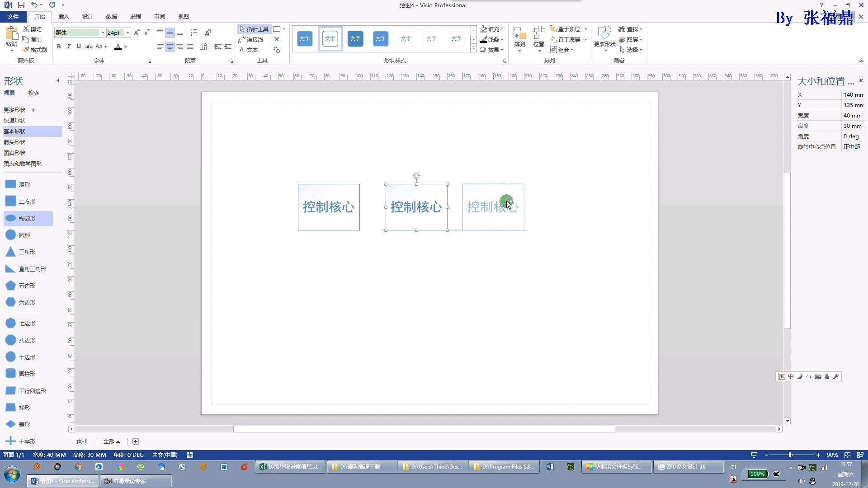Open the Arrow Shapes (箭头形状) stencil
The image size is (868, 488).
14,142
